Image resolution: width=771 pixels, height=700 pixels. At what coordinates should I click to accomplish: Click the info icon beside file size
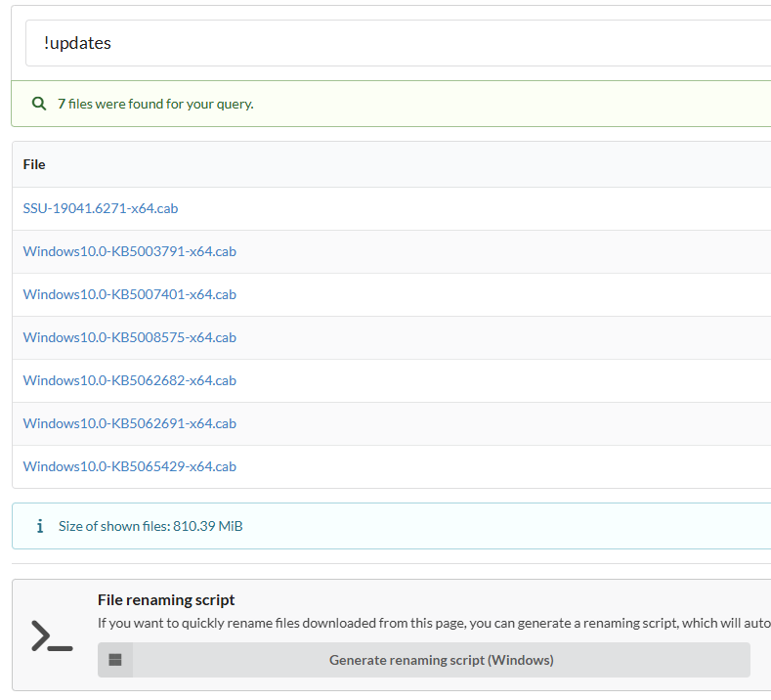(40, 526)
